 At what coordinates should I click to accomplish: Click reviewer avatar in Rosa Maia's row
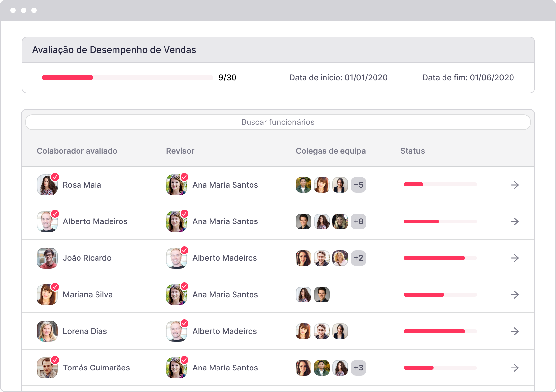pos(177,185)
